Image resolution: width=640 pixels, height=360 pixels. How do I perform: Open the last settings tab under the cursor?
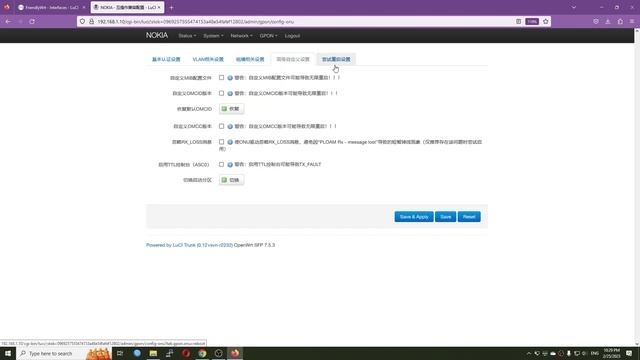pyautogui.click(x=336, y=59)
